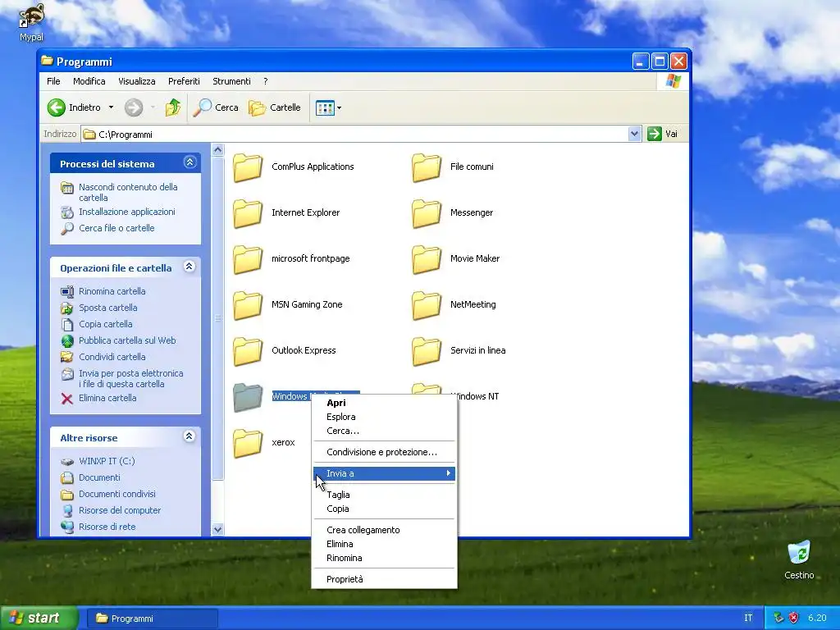Open Documenti in Altre risorse

pyautogui.click(x=99, y=478)
